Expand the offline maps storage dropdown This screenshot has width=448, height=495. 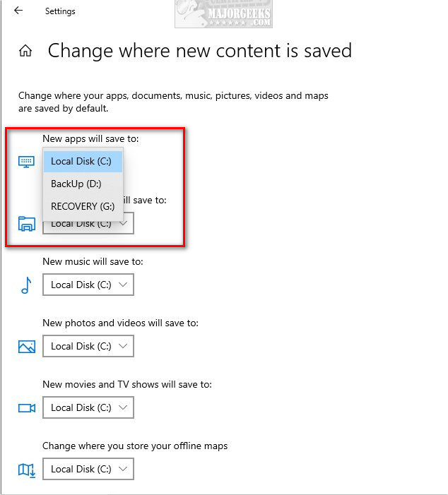click(x=88, y=470)
